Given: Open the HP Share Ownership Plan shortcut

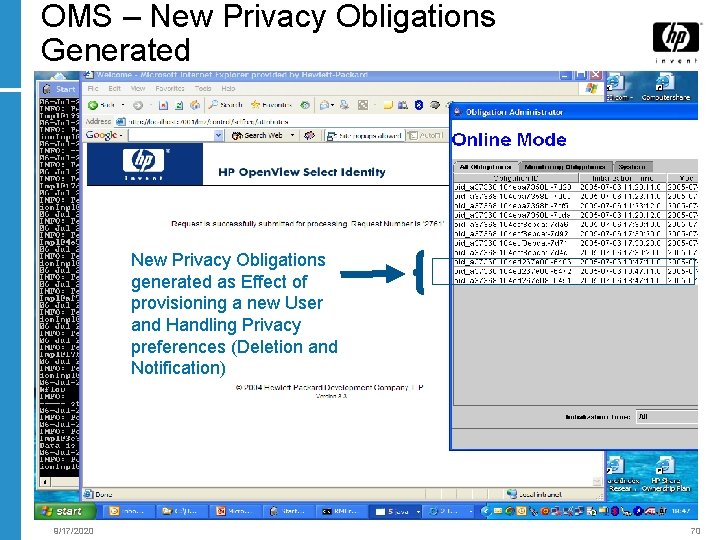Looking at the screenshot, I should pyautogui.click(x=666, y=474).
